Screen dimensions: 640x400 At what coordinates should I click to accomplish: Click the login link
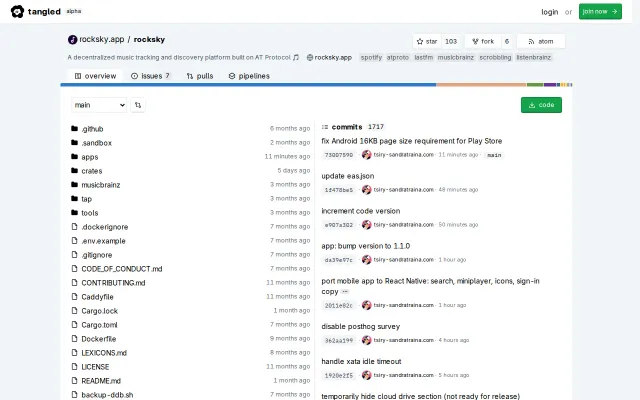point(549,12)
